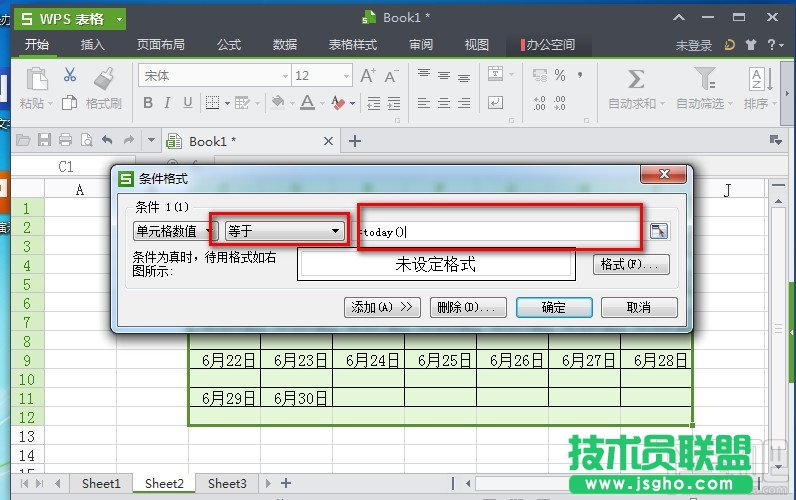Align text left in ribbon
796x500 pixels.
(x=423, y=104)
